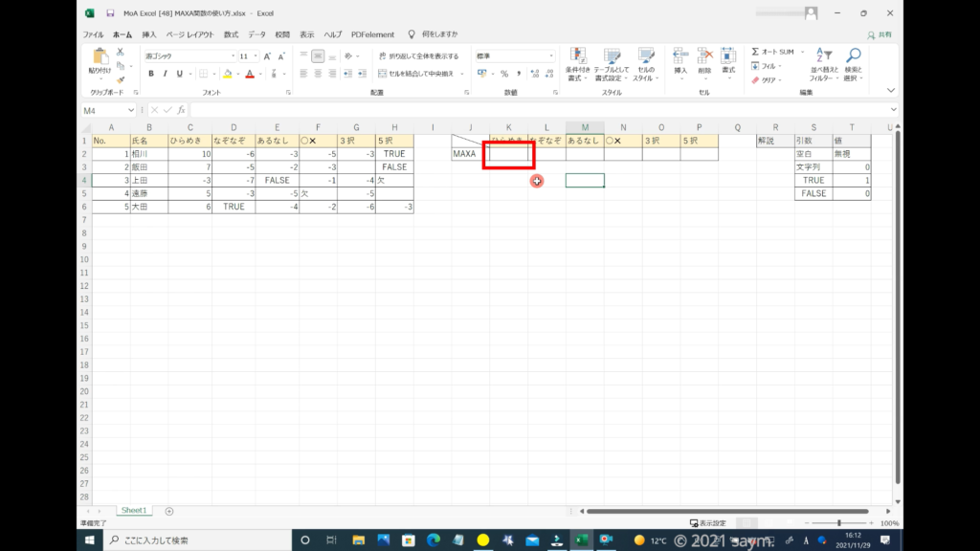Screen dimensions: 980x551
Task: Click the format painter brush icon
Action: coord(122,79)
